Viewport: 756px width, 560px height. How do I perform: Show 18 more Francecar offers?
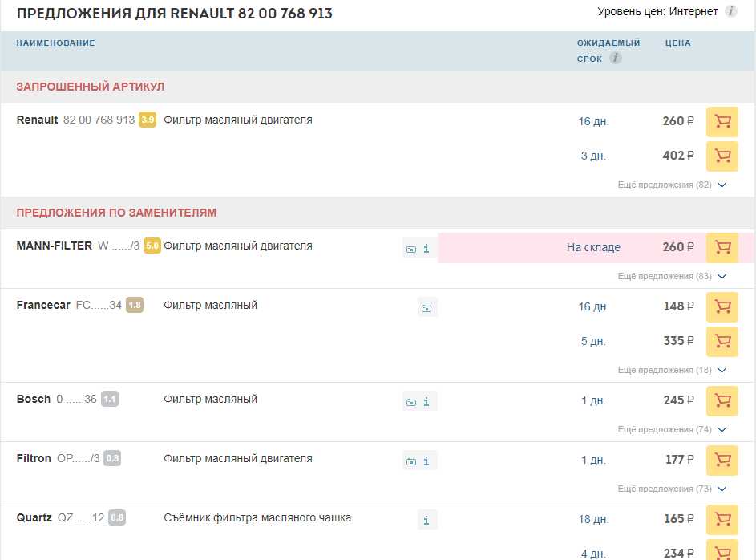(x=672, y=370)
